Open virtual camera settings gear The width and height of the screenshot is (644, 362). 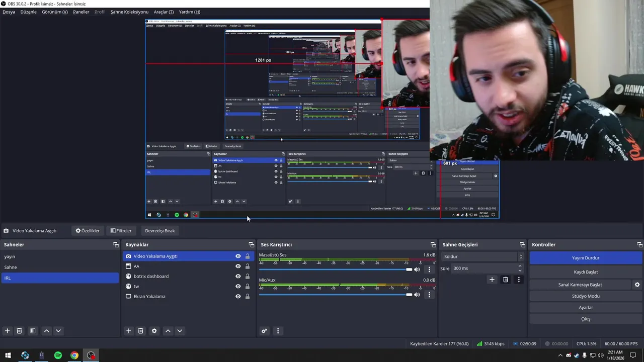coord(637,285)
